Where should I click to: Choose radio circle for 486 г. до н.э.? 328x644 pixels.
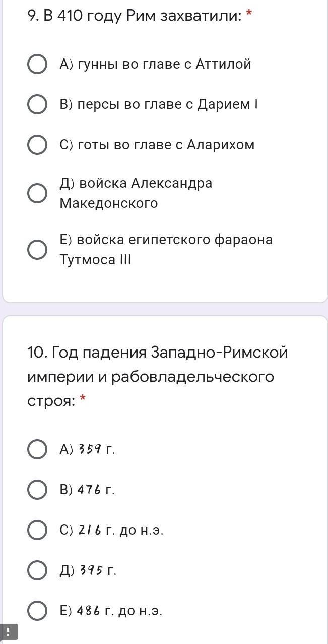click(37, 611)
